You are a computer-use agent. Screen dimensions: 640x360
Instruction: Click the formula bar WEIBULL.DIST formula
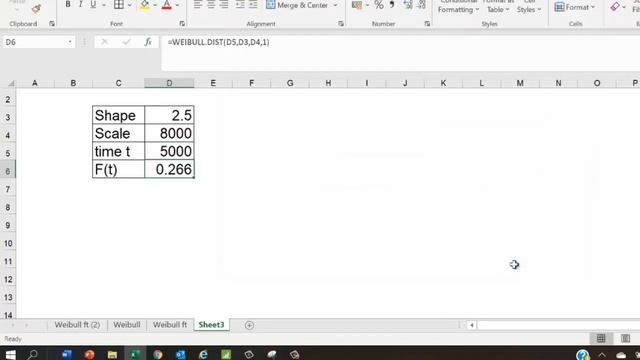(218, 42)
